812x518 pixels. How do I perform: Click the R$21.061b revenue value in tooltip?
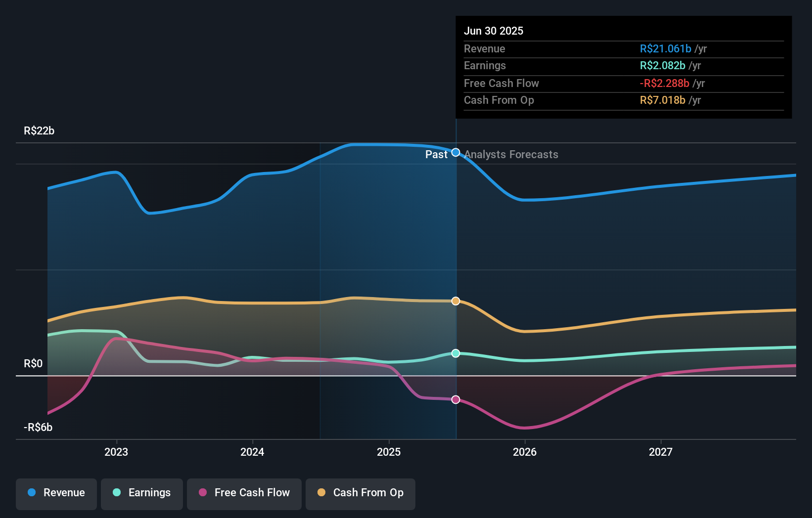665,48
